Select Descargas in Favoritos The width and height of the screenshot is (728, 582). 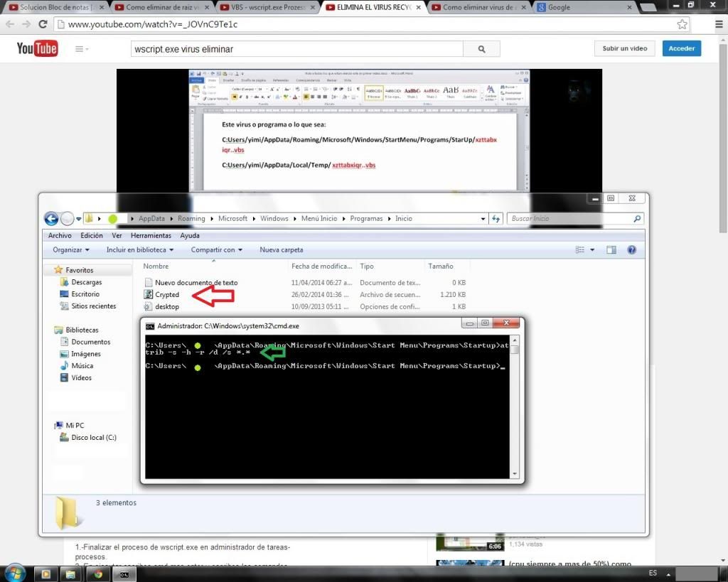pos(86,281)
